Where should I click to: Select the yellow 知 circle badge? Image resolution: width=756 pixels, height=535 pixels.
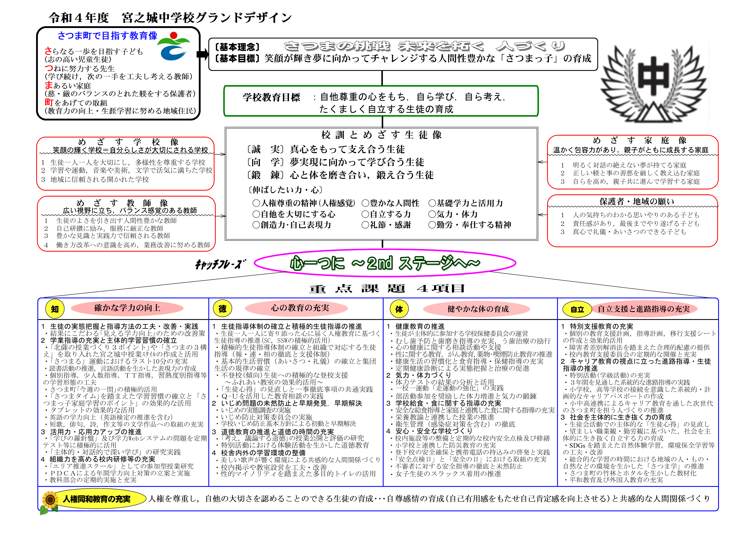tap(55, 309)
